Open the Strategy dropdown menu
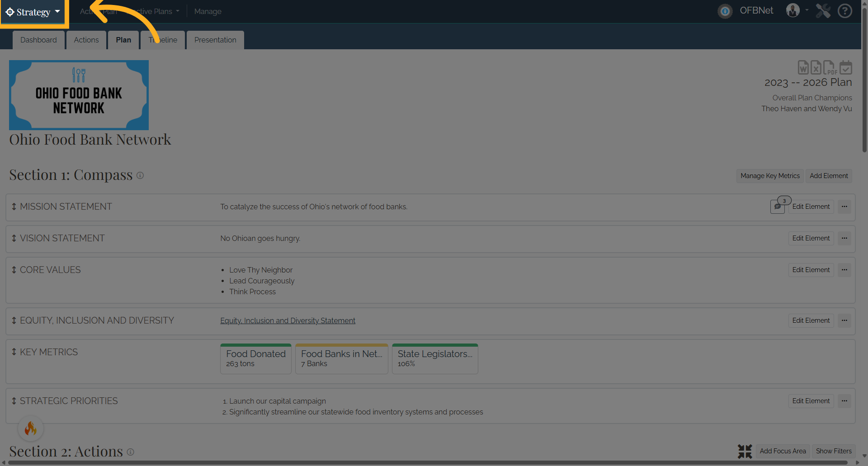The image size is (868, 466). pos(33,12)
